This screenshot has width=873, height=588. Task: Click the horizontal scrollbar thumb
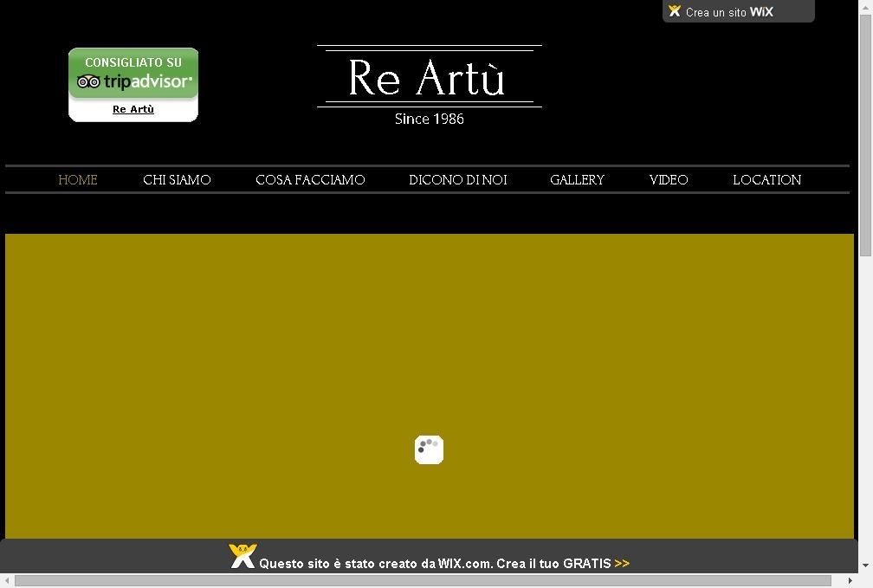point(423,581)
